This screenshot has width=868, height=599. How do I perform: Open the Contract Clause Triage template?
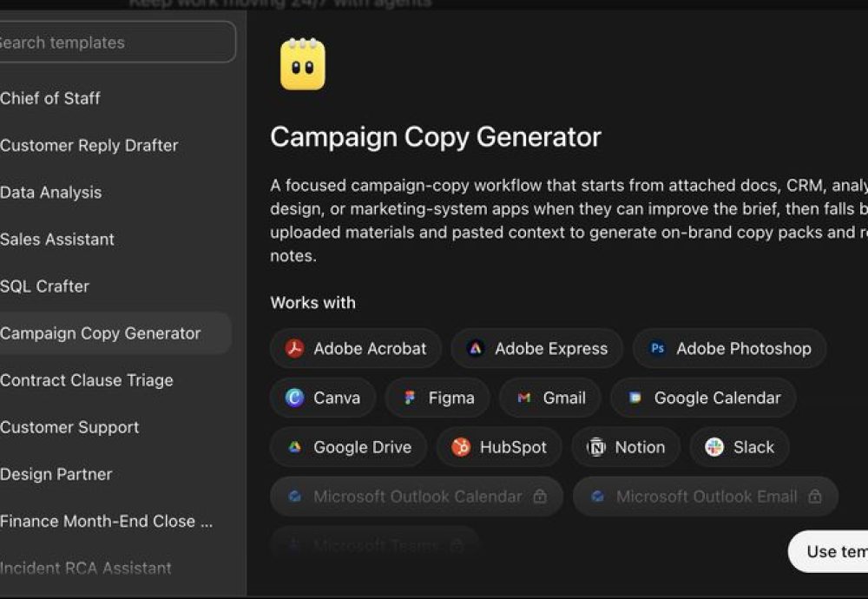[x=115, y=380]
